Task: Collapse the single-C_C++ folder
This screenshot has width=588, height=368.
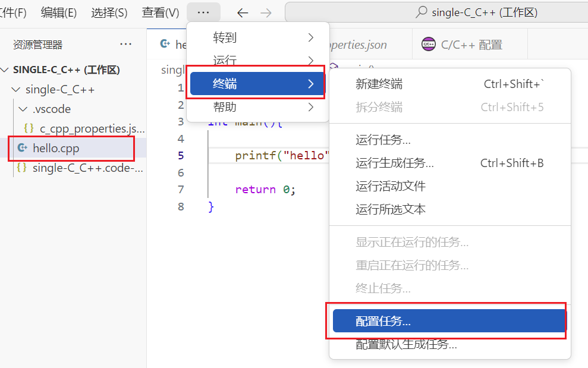Action: click(x=15, y=90)
